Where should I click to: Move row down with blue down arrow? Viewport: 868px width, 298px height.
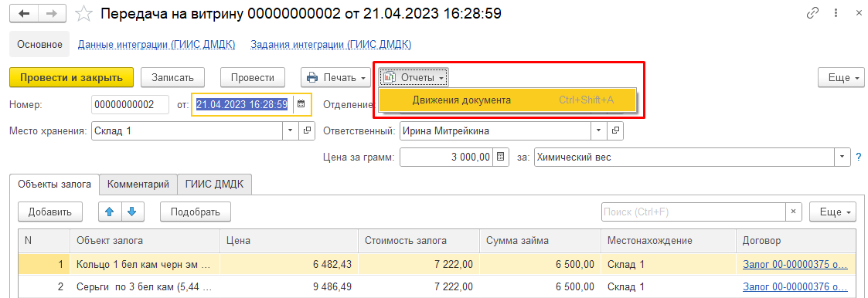131,212
